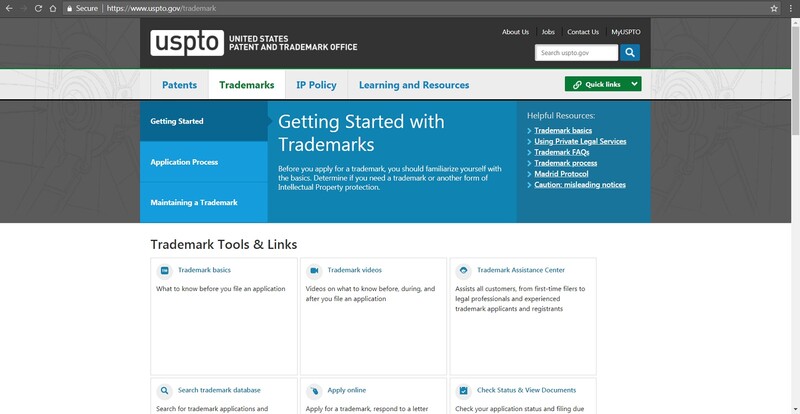This screenshot has height=414, width=800.
Task: Open the Apply online link
Action: coord(346,390)
